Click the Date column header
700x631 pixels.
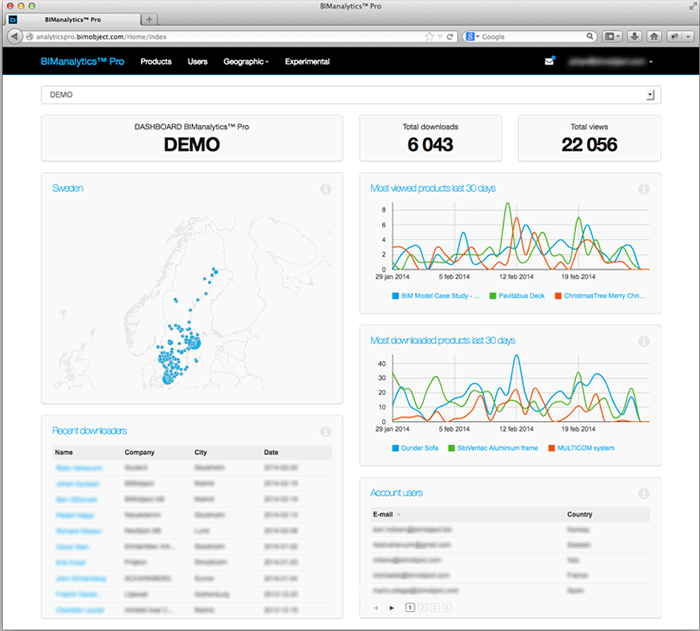(x=271, y=452)
